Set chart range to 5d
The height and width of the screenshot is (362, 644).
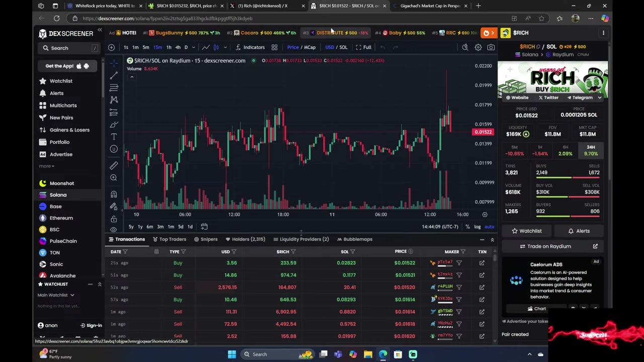(x=181, y=227)
